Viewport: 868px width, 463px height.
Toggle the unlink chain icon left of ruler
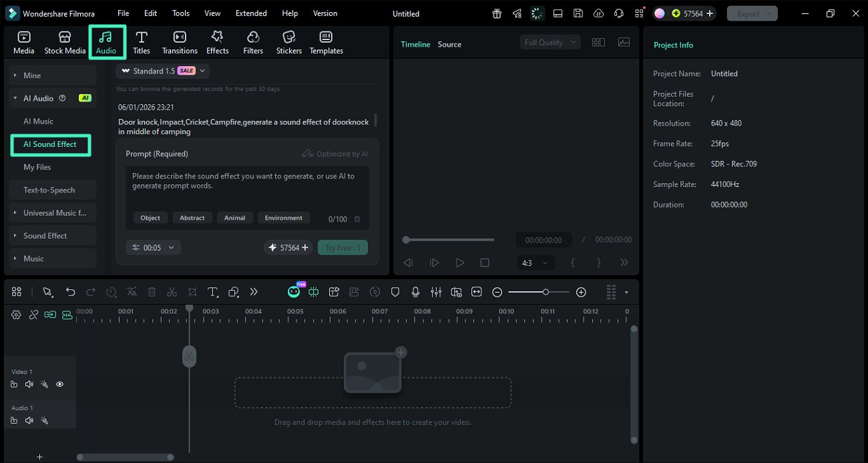[x=33, y=315]
